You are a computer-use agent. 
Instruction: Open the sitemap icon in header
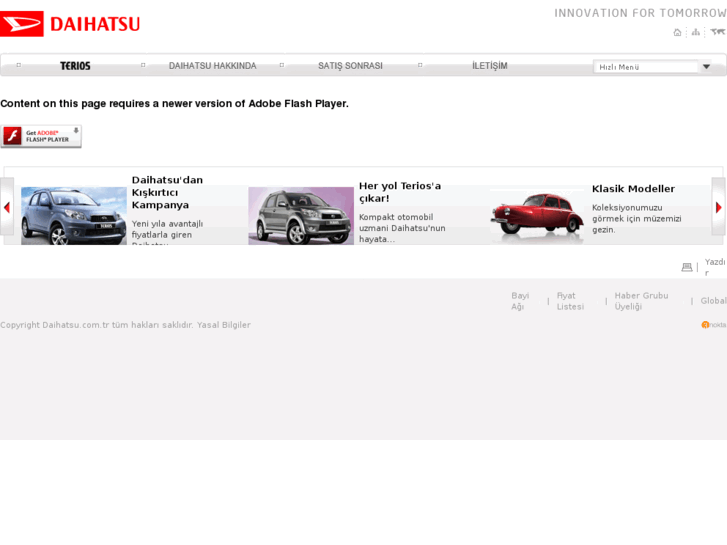pos(695,32)
